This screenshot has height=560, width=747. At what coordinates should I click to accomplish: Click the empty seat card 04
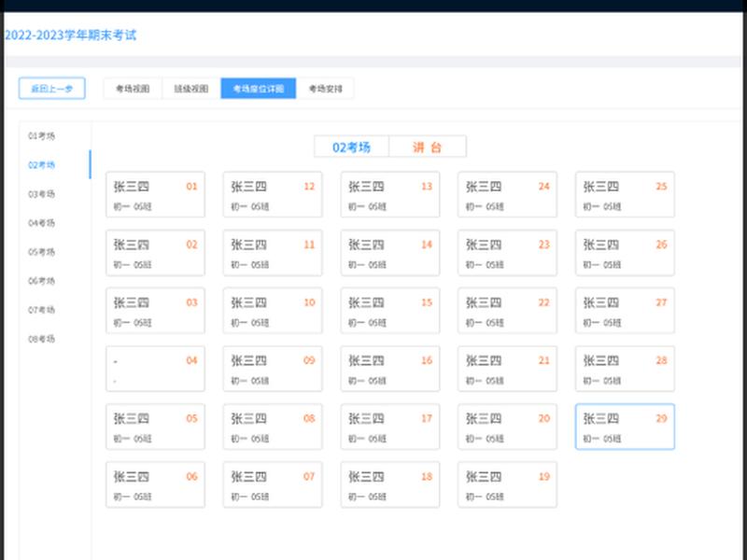point(155,369)
